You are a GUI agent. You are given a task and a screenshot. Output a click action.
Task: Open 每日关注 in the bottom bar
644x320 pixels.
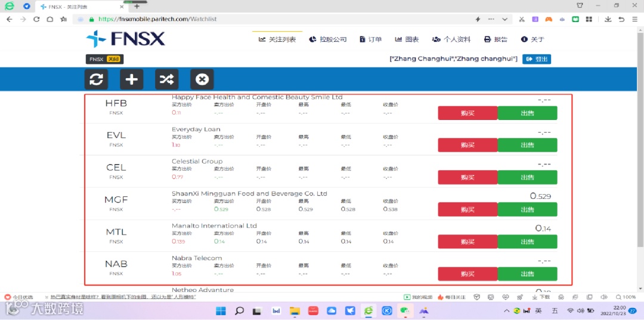pyautogui.click(x=452, y=297)
